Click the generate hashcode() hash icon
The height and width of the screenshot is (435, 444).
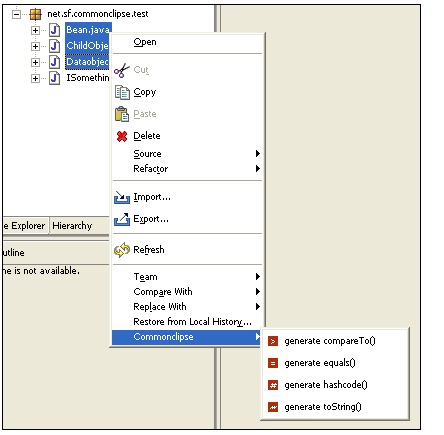[x=273, y=385]
